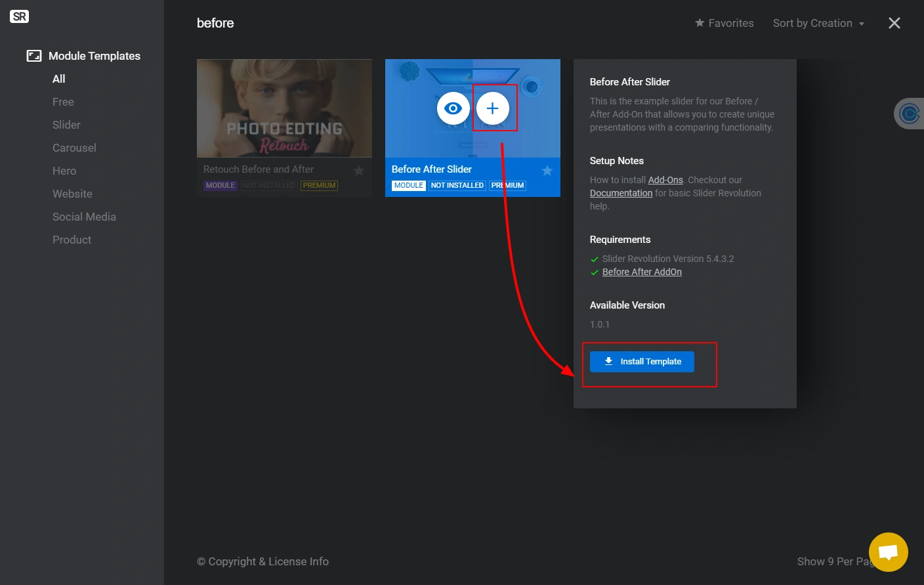
Task: Select the Free category
Action: (63, 102)
